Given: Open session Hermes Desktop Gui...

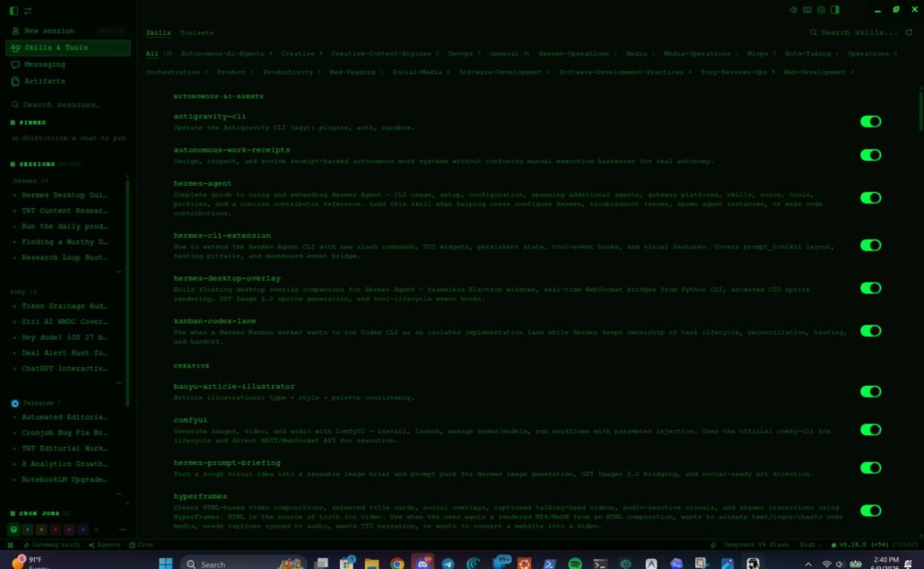Looking at the screenshot, I should 65,195.
